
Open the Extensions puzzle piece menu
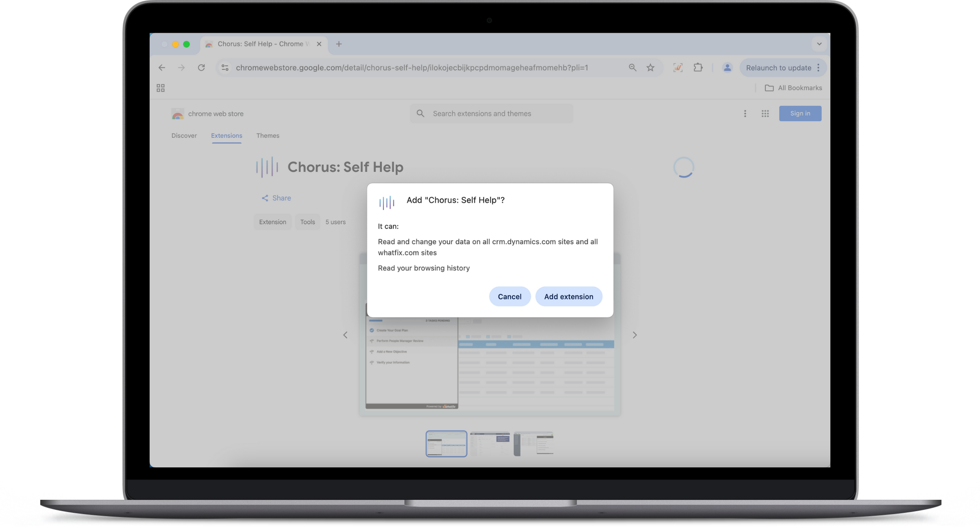[x=698, y=68]
